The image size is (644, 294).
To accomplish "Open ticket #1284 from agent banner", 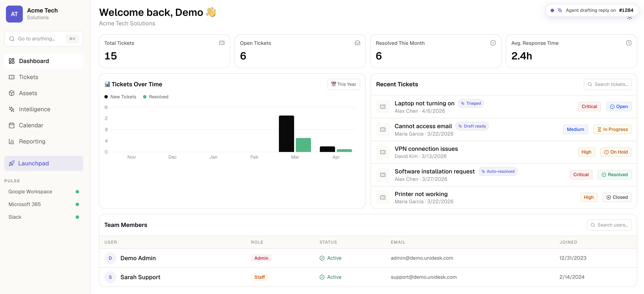I will (x=626, y=10).
